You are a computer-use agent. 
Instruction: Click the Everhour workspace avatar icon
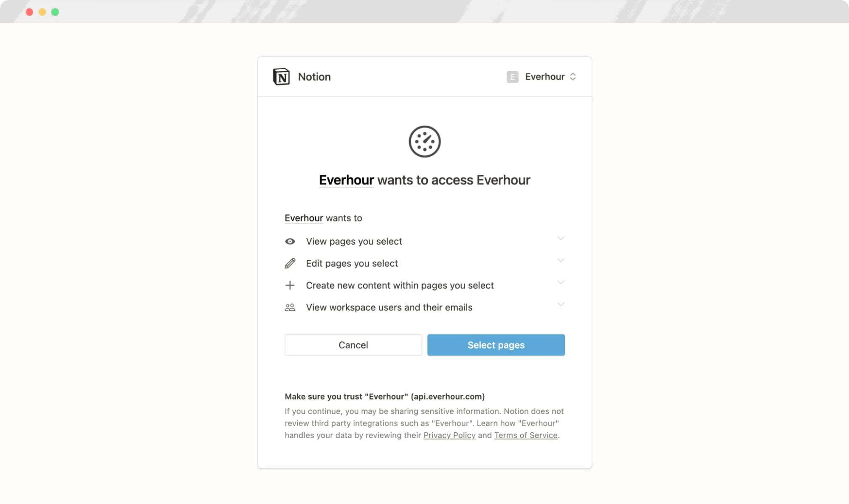point(512,76)
